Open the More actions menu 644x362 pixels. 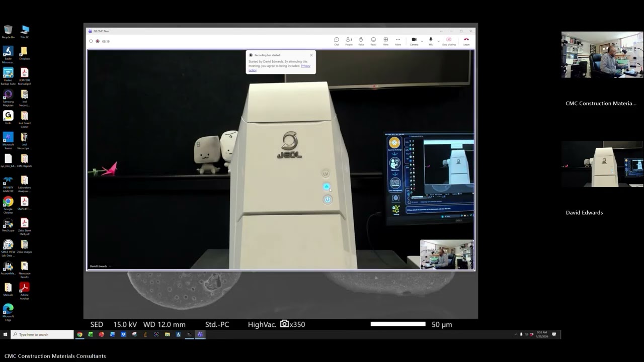pos(398,41)
